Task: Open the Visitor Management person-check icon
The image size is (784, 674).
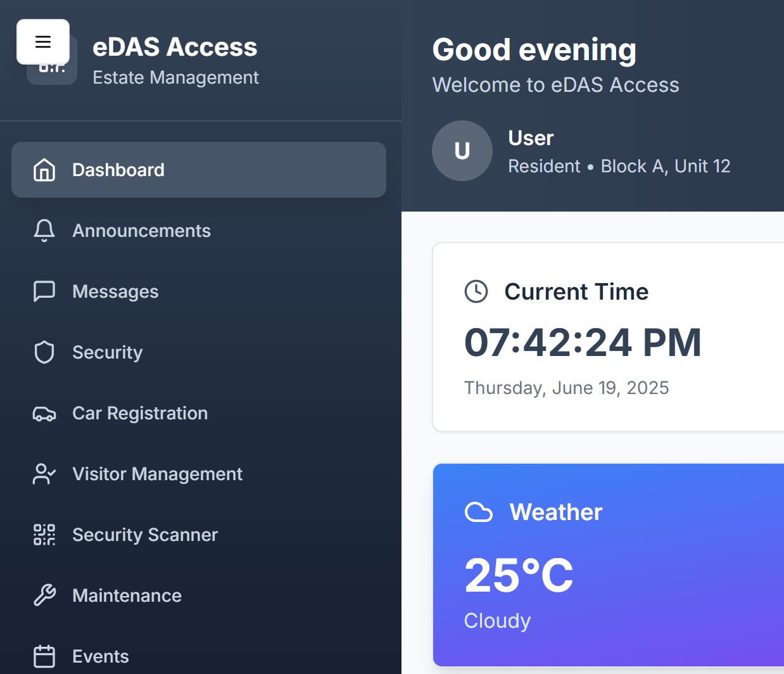Action: click(x=44, y=474)
